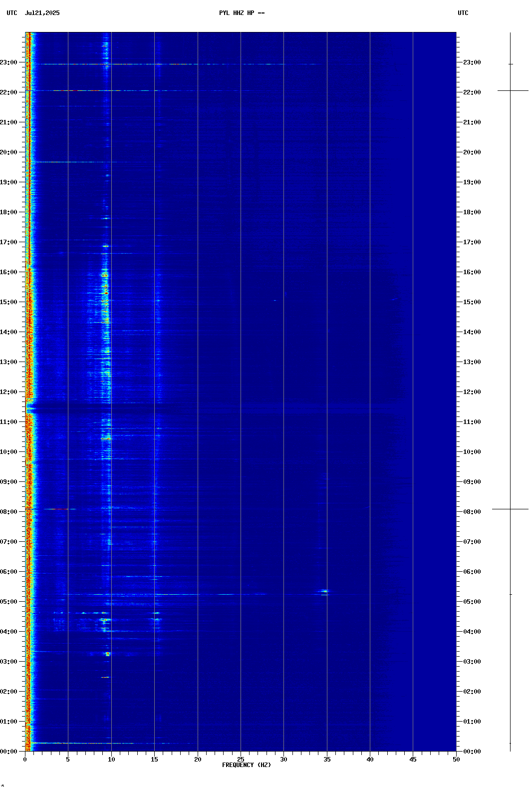Click 16:00 on the right time axis
Screen dimensions: 532x791
click(x=472, y=272)
